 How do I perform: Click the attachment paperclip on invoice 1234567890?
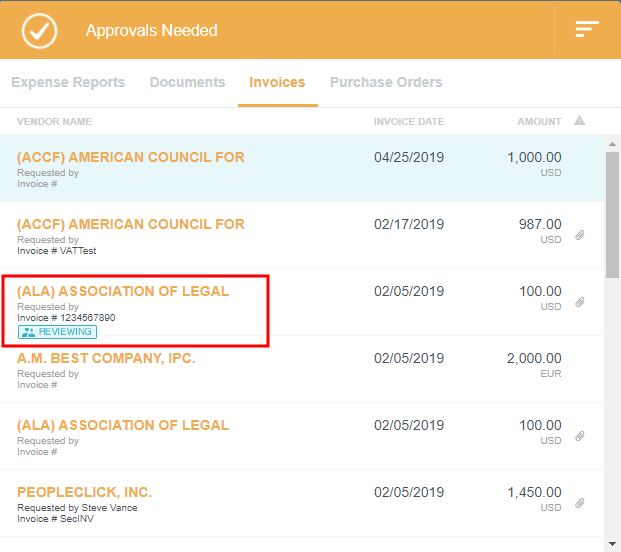click(580, 302)
